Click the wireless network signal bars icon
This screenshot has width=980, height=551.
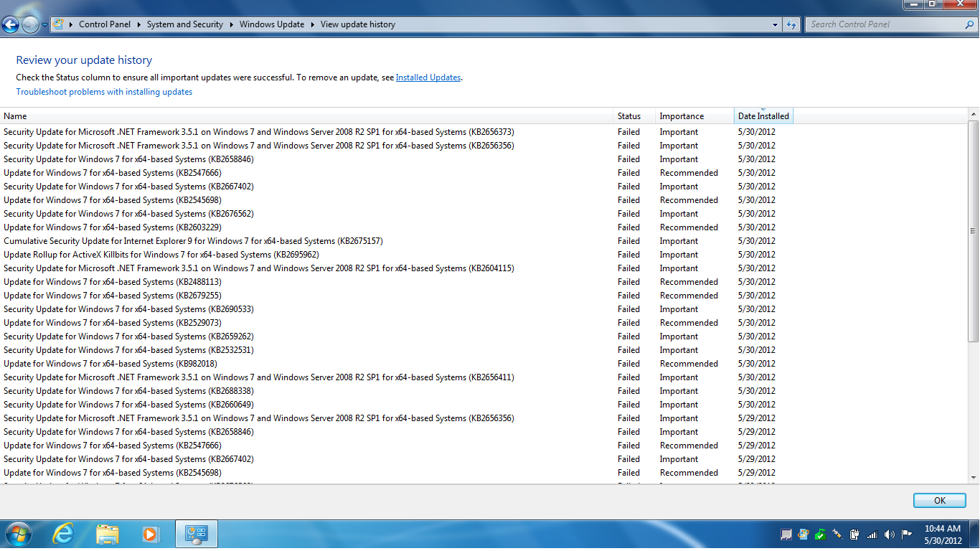(x=872, y=534)
